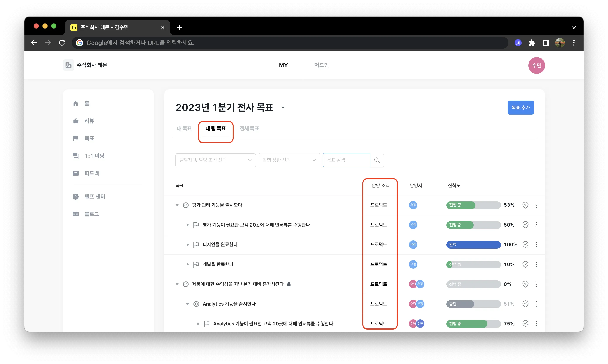Open the 진행 상황 선택 dropdown
The height and width of the screenshot is (364, 608).
point(289,160)
